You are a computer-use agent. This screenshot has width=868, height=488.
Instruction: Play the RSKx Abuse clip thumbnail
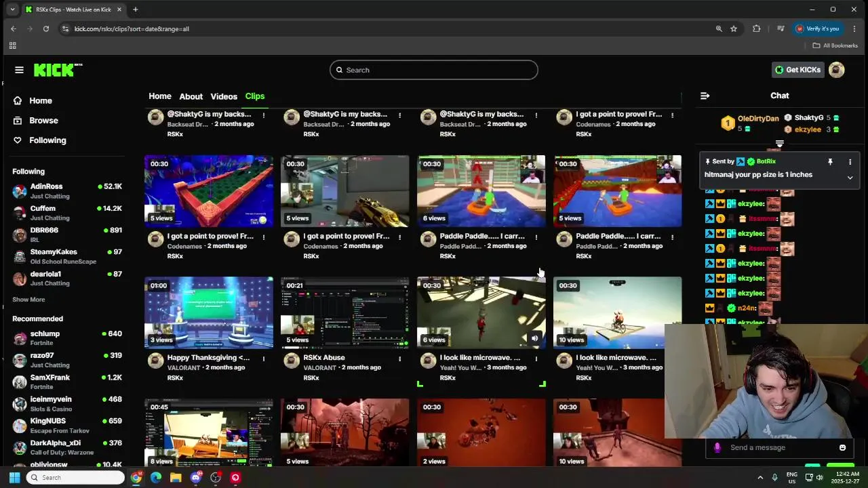click(345, 312)
